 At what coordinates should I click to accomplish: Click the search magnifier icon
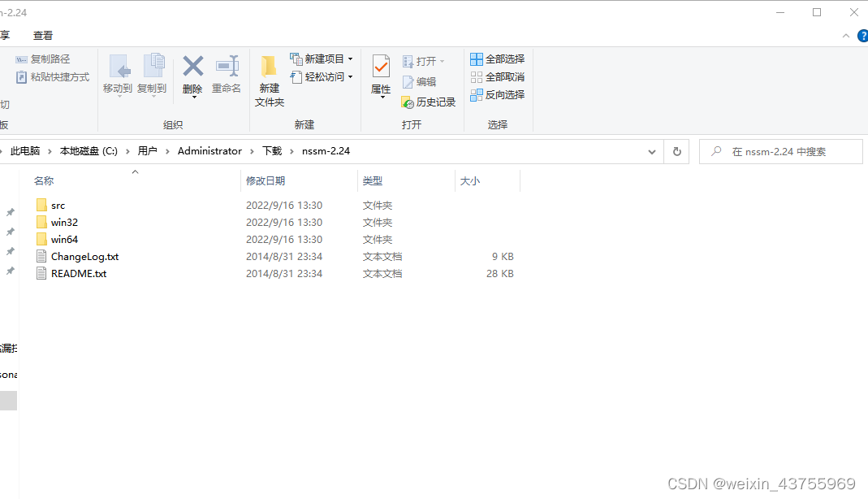716,150
